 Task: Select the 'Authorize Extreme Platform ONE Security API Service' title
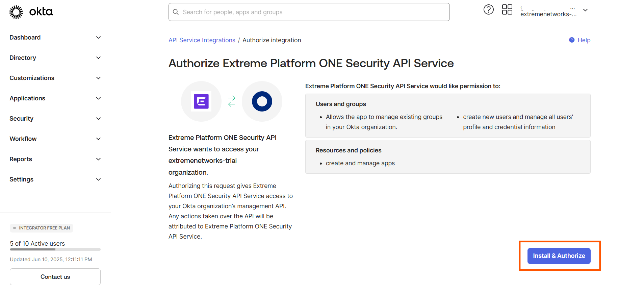coord(311,63)
